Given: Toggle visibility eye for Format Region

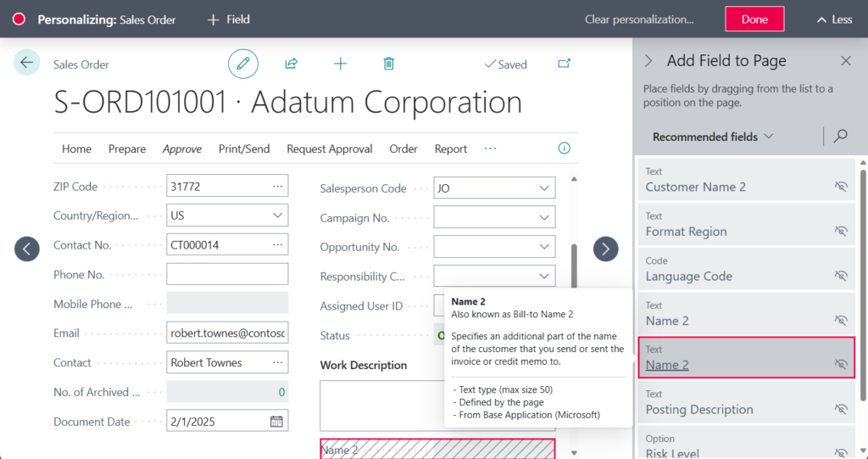Looking at the screenshot, I should coord(841,231).
